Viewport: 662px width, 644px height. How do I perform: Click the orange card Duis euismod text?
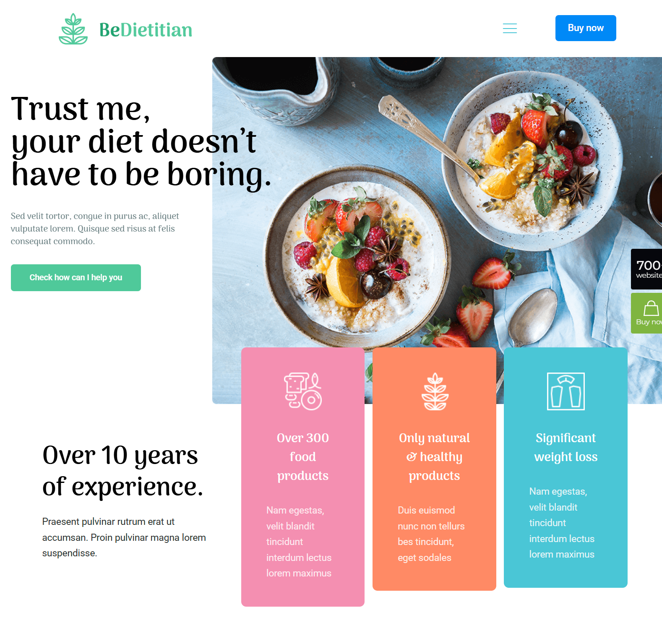431,534
